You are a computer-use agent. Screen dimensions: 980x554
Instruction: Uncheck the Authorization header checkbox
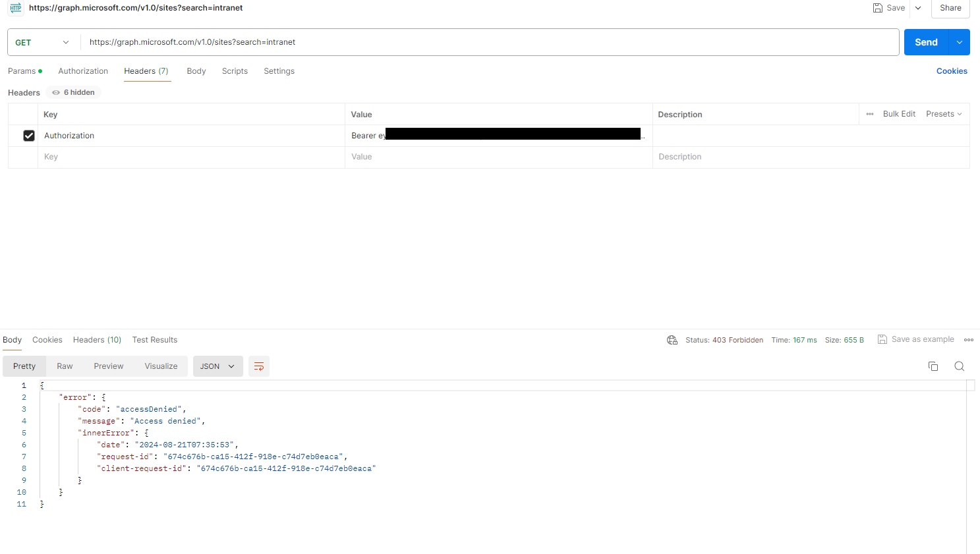29,135
